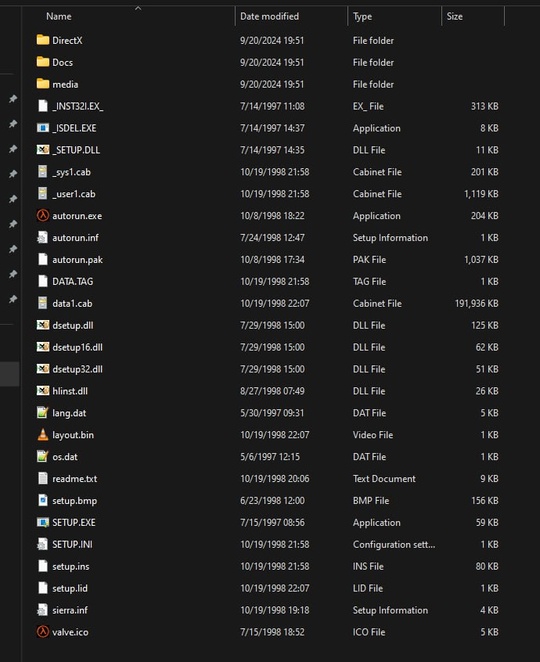
Task: Click the autorun.exe file name
Action: [x=77, y=216]
